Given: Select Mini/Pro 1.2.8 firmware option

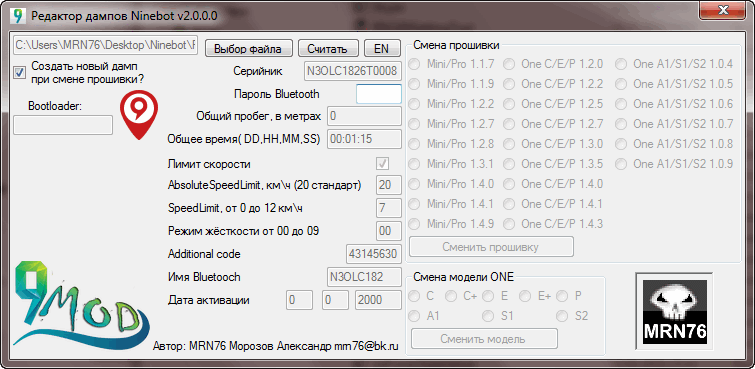Looking at the screenshot, I should (x=414, y=144).
